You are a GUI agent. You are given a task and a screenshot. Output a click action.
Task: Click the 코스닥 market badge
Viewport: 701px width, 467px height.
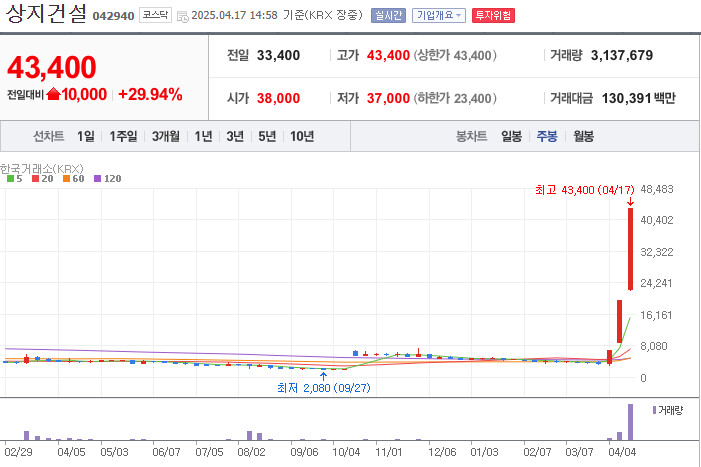(154, 15)
